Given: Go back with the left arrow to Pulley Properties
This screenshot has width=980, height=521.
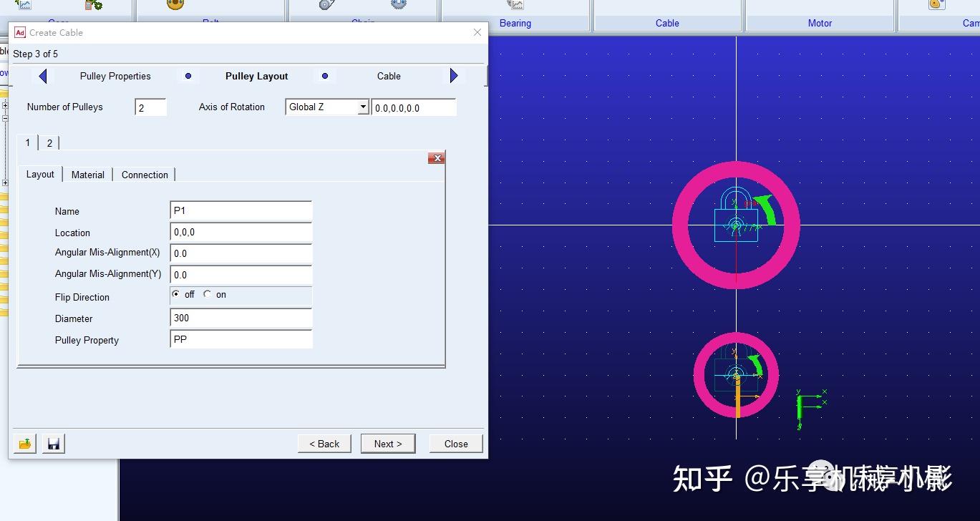Looking at the screenshot, I should [42, 76].
